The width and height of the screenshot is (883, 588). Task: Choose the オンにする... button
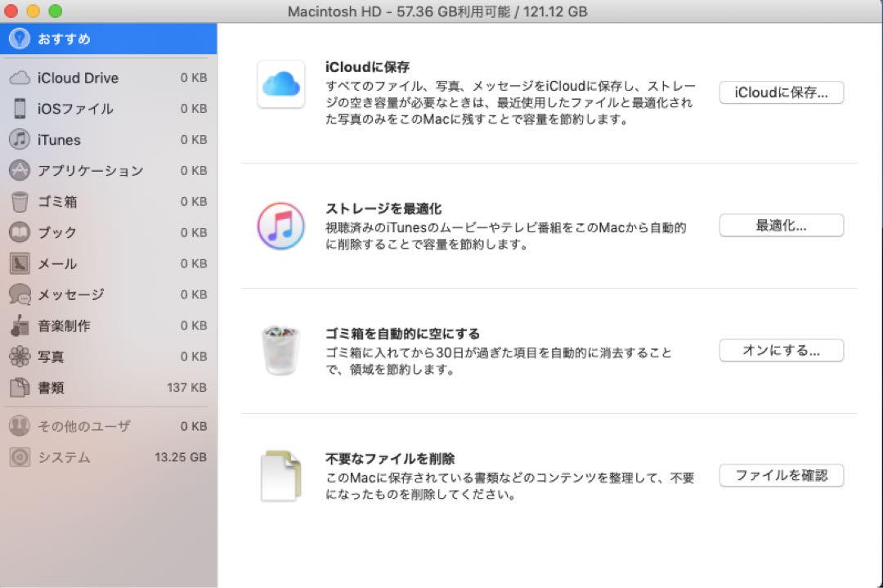pos(781,350)
